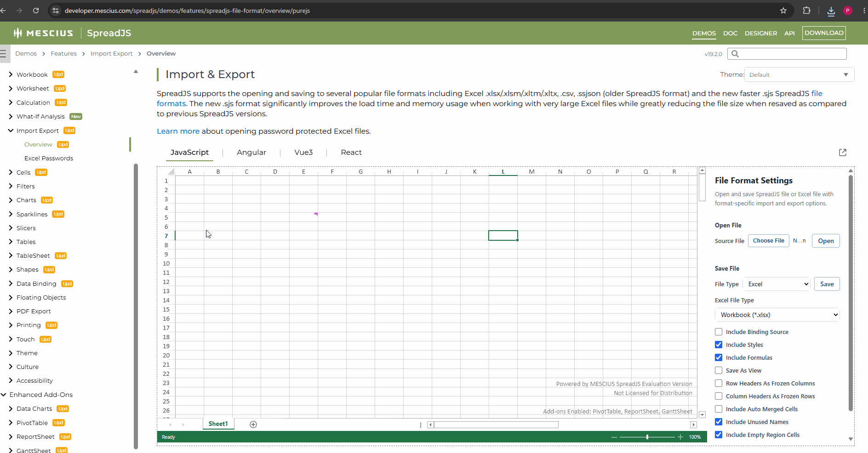Viewport: 868px width, 453px height.
Task: Switch to the Vue3 tab
Action: [303, 153]
